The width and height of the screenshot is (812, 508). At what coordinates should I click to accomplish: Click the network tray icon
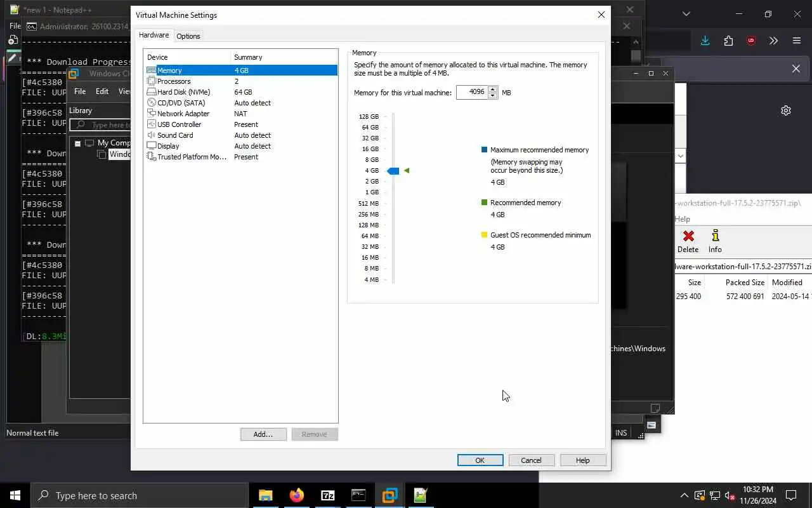click(715, 495)
